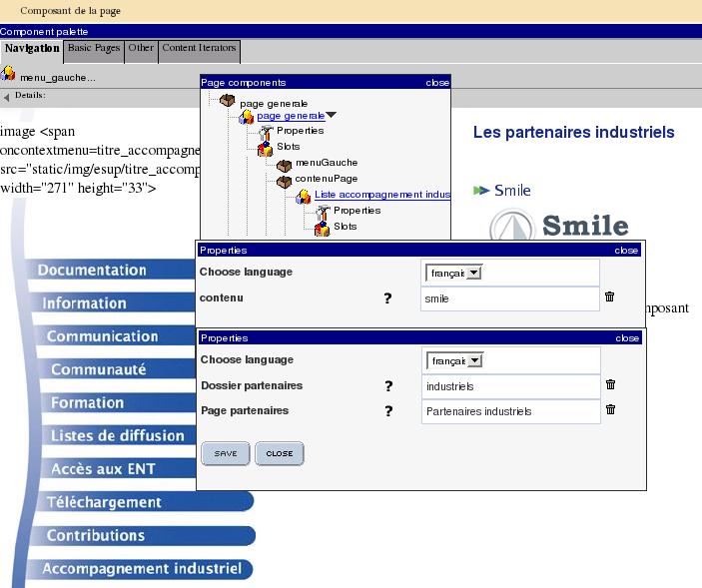Collapse the Details section arrow
The width and height of the screenshot is (702, 588).
7,97
